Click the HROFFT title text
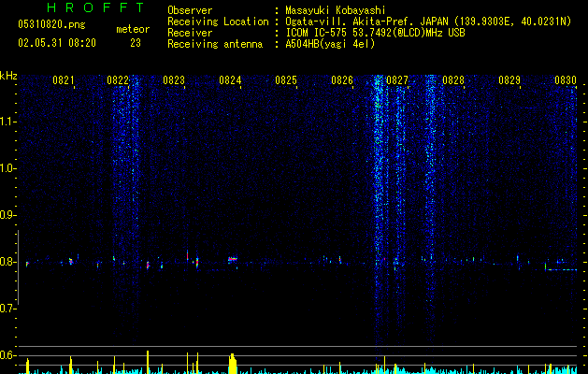Screen dimensions: 588x374 point(96,7)
